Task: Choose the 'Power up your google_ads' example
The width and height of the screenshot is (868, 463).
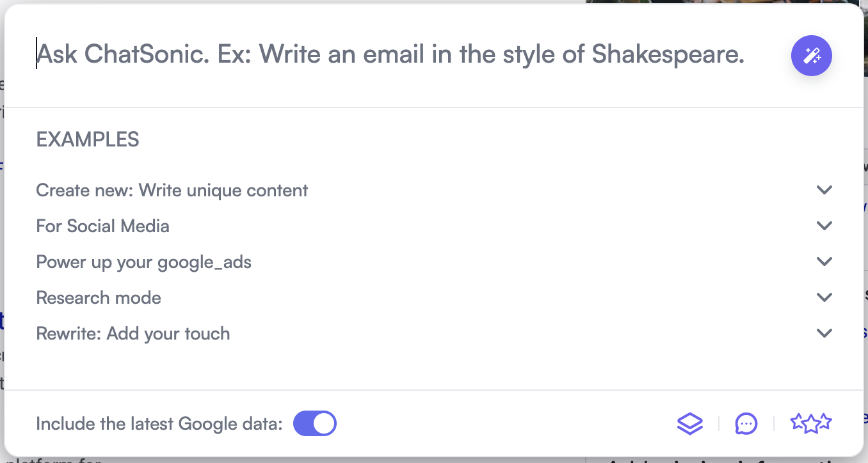Action: click(x=144, y=262)
